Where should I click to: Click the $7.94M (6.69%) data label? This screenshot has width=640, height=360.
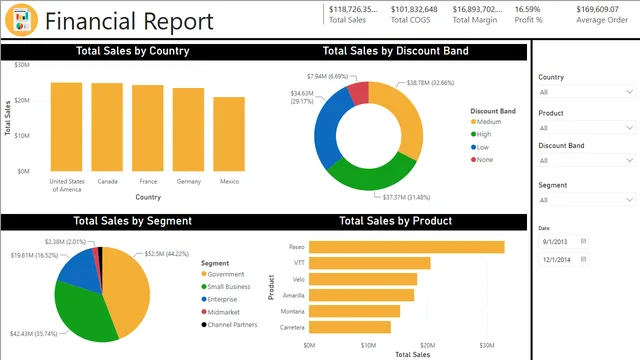tap(327, 76)
